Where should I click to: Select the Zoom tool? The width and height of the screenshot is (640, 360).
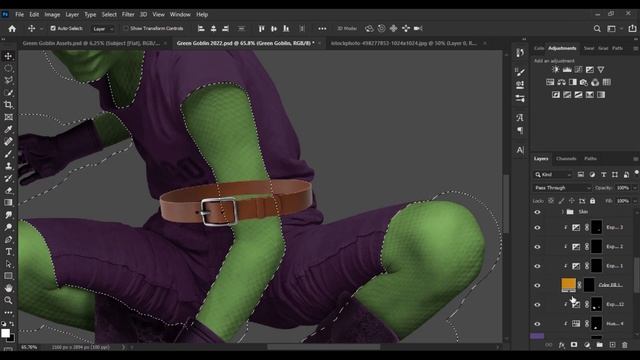(8, 300)
